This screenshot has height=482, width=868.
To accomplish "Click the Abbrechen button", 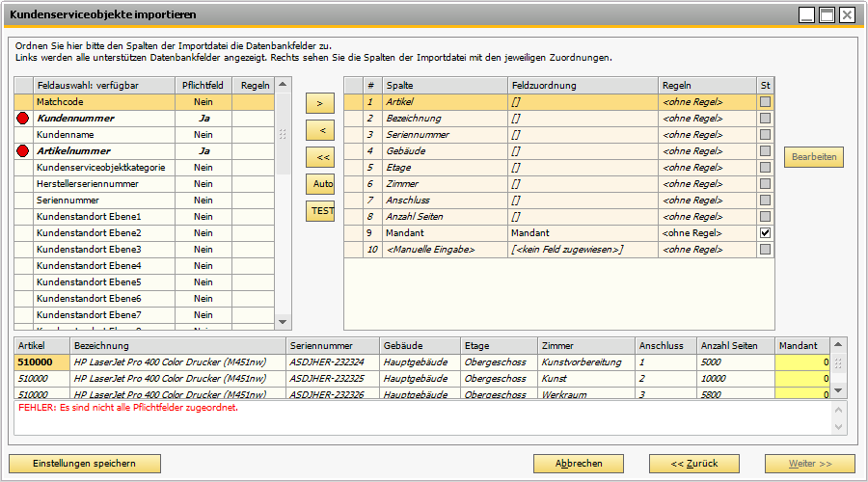I will click(579, 464).
